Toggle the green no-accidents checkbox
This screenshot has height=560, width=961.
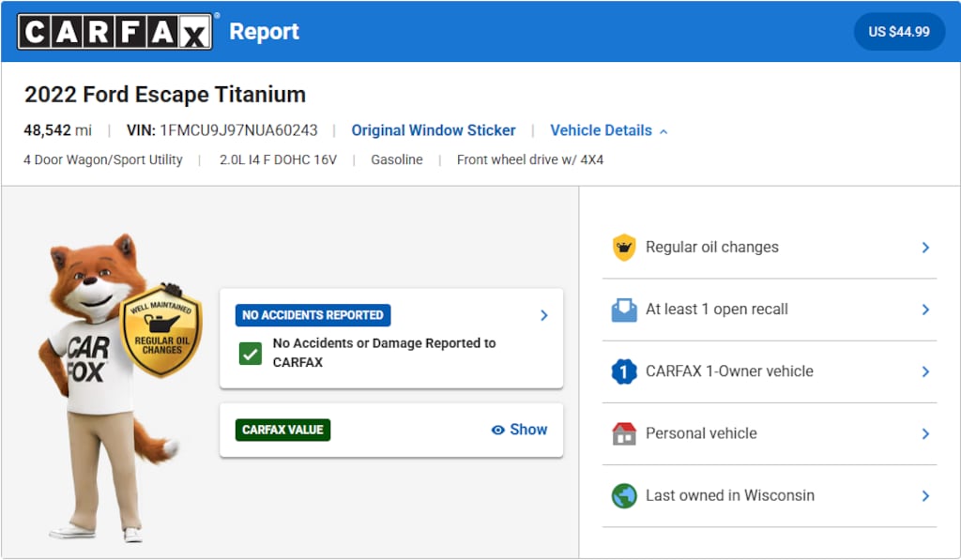tap(251, 353)
